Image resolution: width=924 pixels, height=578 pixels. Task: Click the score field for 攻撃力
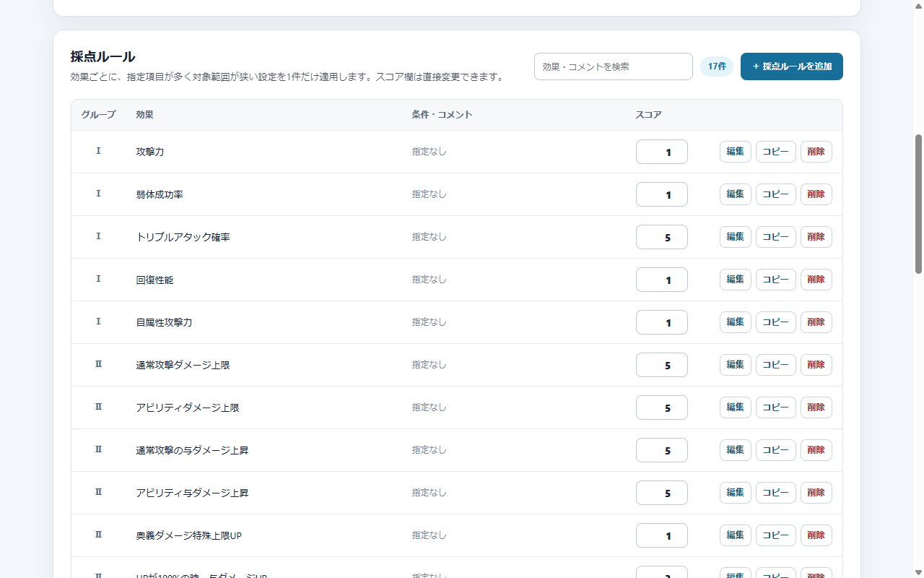[x=661, y=152]
